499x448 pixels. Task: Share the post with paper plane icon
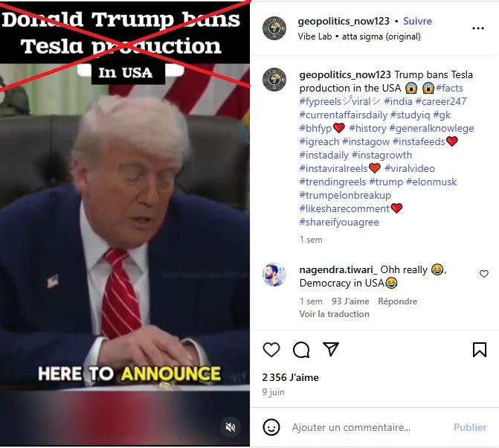pyautogui.click(x=331, y=349)
